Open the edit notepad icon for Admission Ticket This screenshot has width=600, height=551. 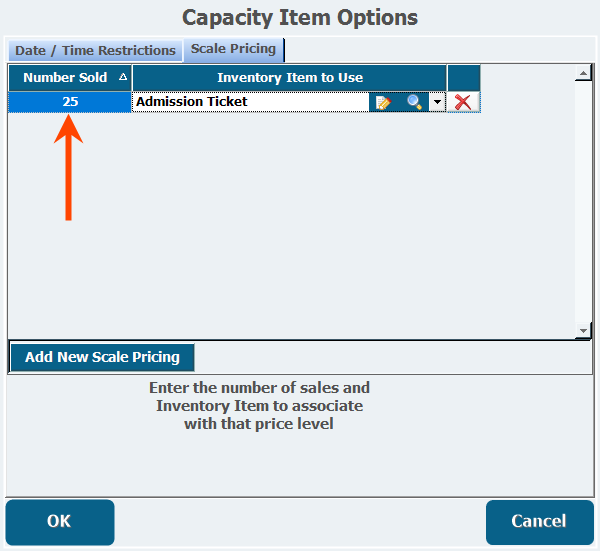(x=383, y=103)
